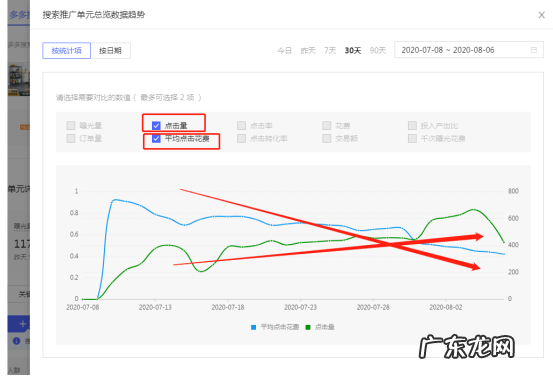Click the 2020-07-13 x-axis label
The height and width of the screenshot is (376, 553).
coord(155,307)
